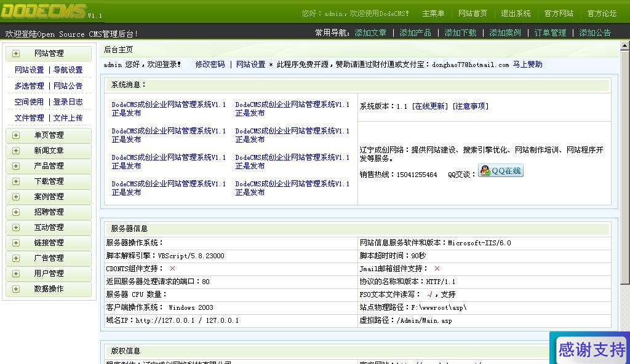Click the 脚本超时时间 90秒 cell

pos(484,256)
